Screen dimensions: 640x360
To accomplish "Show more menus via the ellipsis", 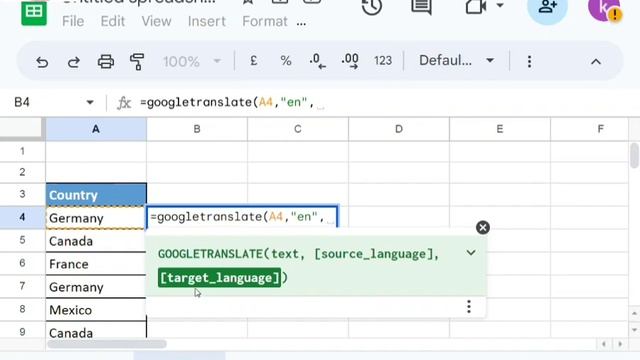I will pos(301,24).
